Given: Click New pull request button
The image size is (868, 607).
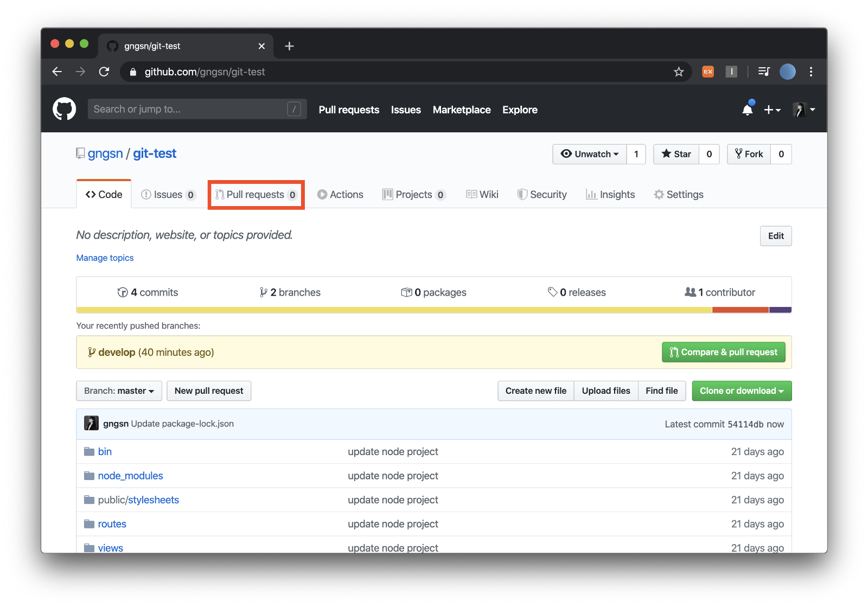Looking at the screenshot, I should (209, 391).
